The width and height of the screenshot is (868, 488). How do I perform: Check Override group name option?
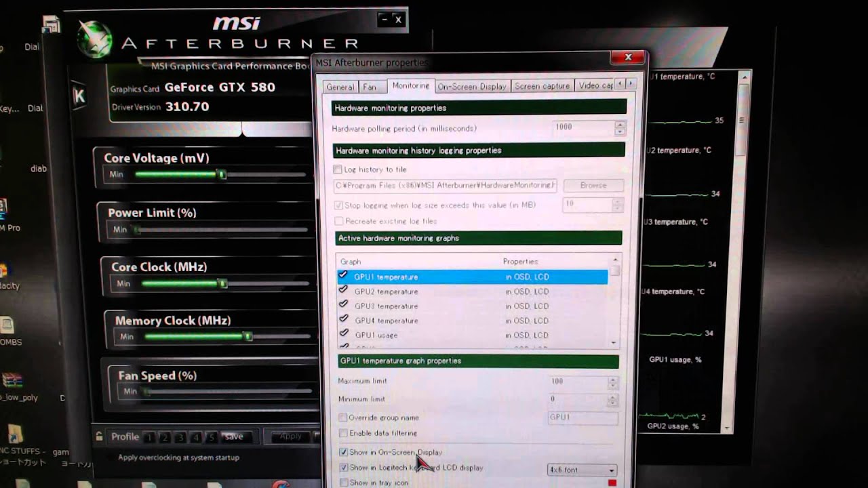tap(342, 418)
